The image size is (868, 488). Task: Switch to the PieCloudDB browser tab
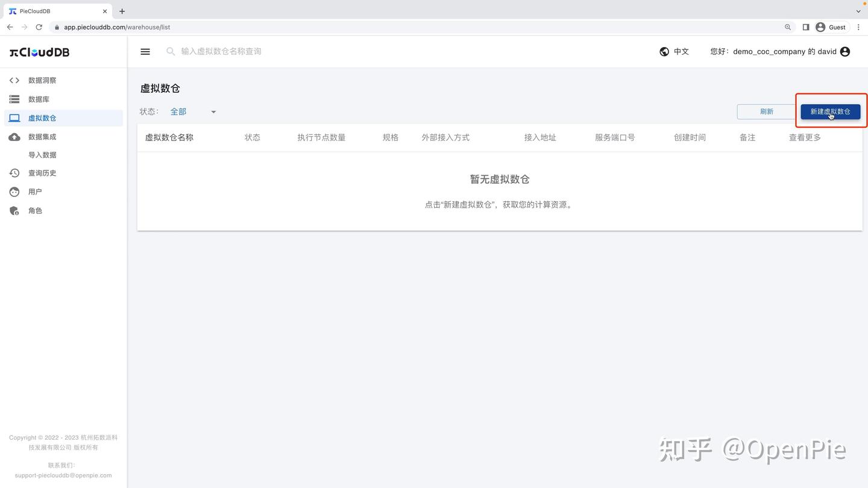click(54, 11)
